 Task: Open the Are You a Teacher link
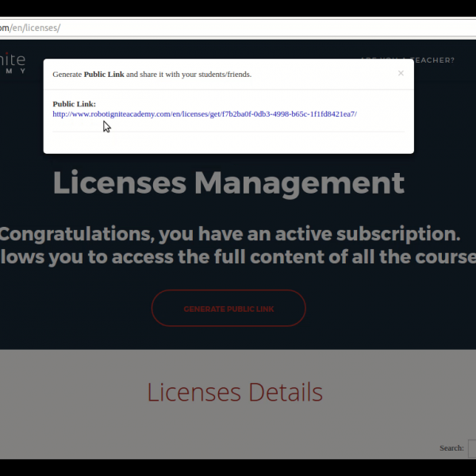point(408,60)
